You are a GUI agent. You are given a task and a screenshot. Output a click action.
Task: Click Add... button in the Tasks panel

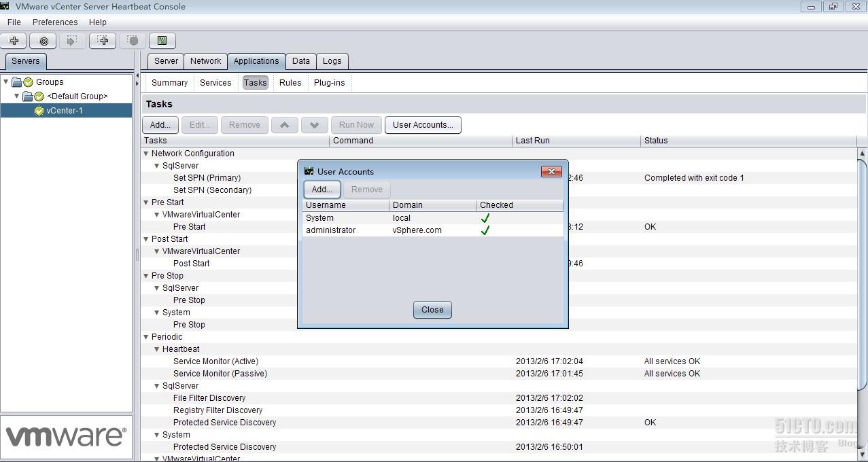[160, 125]
